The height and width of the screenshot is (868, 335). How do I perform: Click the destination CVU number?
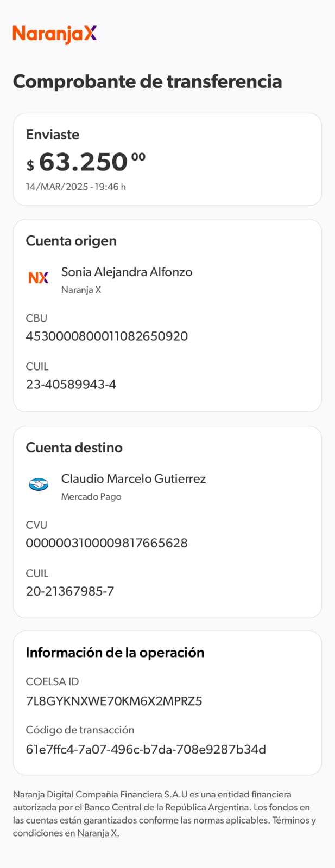point(107,542)
